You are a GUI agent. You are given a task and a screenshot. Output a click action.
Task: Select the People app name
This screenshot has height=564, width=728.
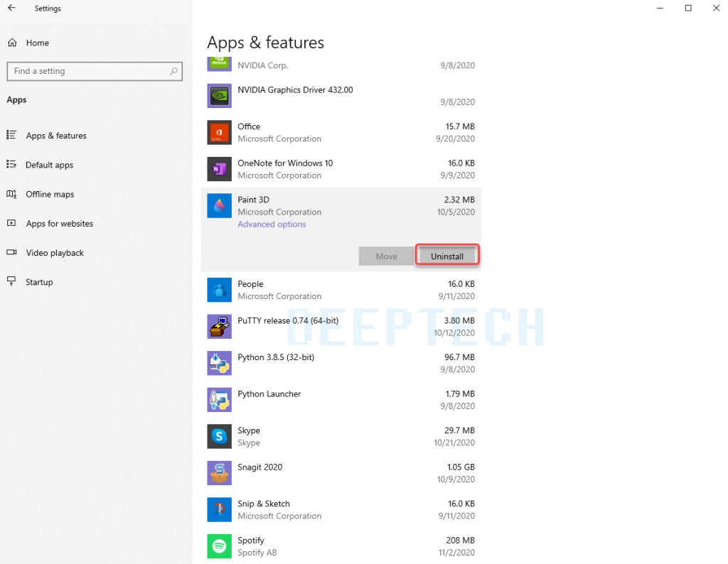point(250,284)
